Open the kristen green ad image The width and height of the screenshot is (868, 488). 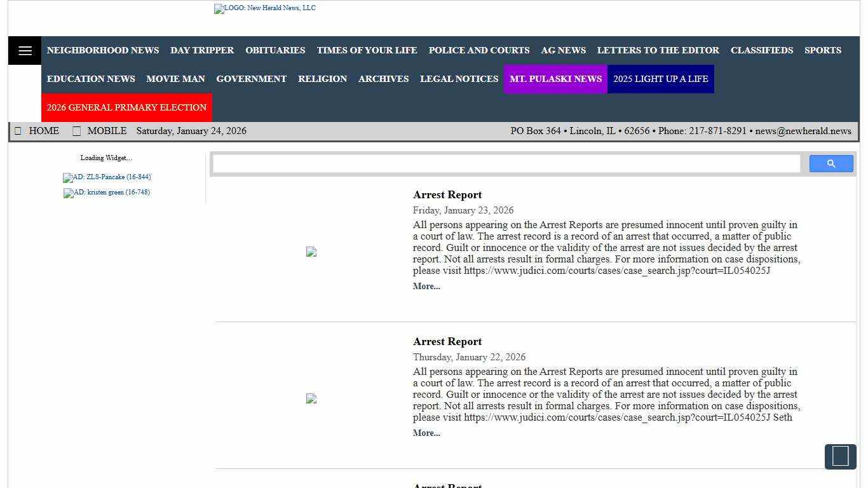[x=107, y=193]
